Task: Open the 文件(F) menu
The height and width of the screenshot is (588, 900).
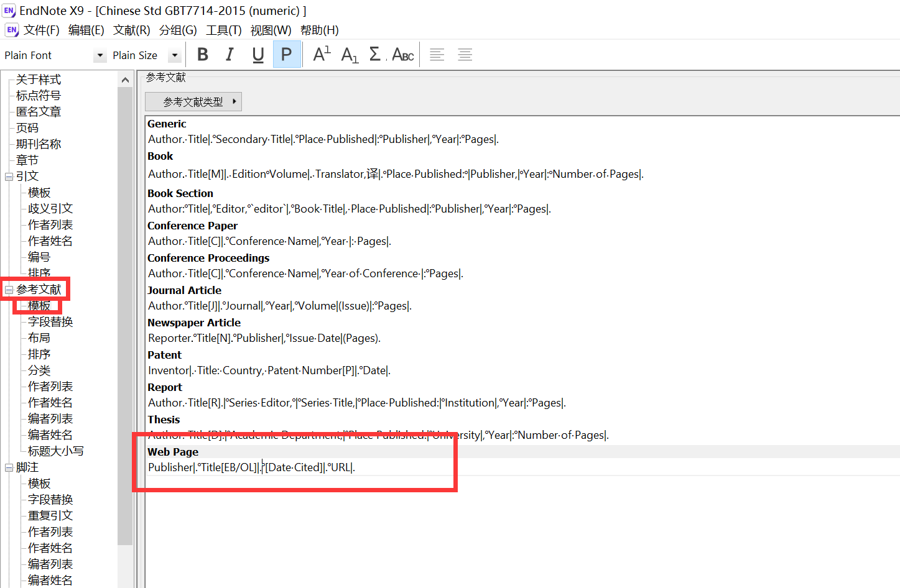Action: [x=41, y=30]
